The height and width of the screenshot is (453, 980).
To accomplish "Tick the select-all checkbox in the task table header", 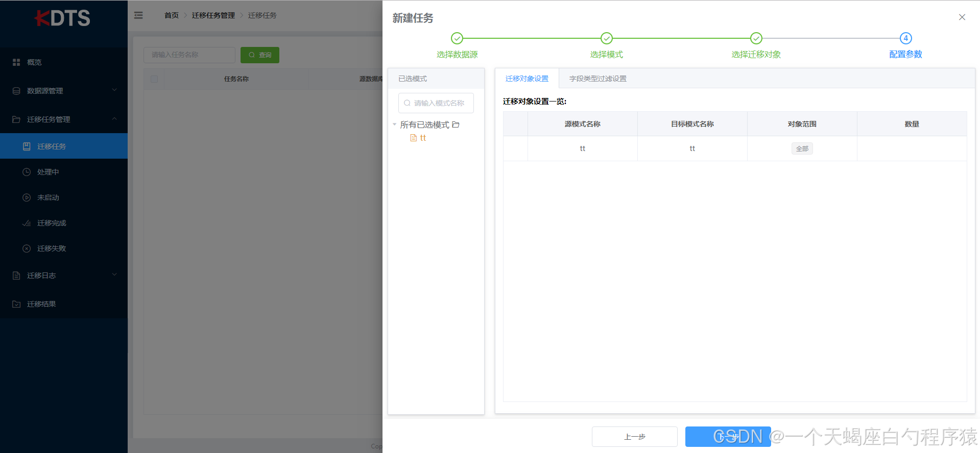I will pos(154,79).
